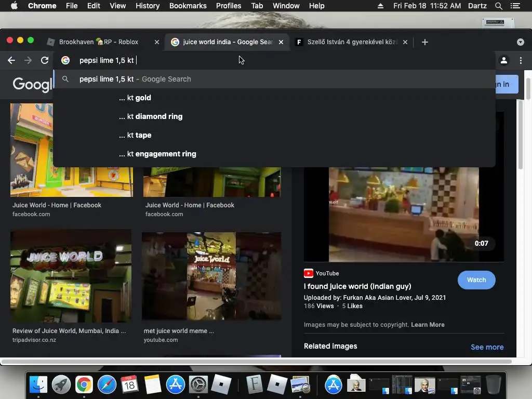Open the History menu
532x399 pixels.
tap(148, 6)
